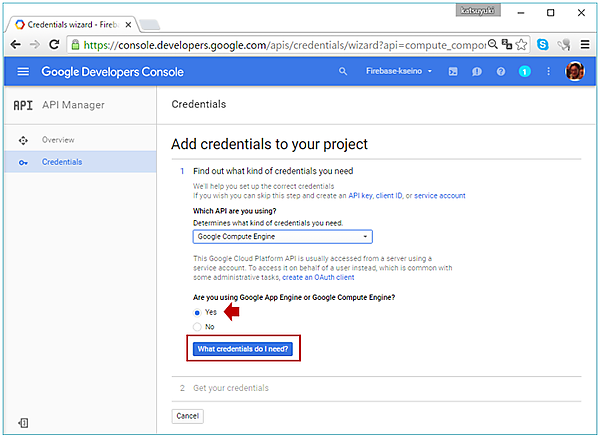The height and width of the screenshot is (436, 600).
Task: Collapse the sidebar with bottom-left icon
Action: (23, 423)
